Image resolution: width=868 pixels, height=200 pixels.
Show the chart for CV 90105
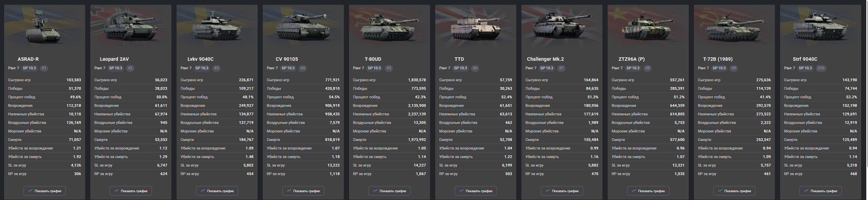point(303,191)
